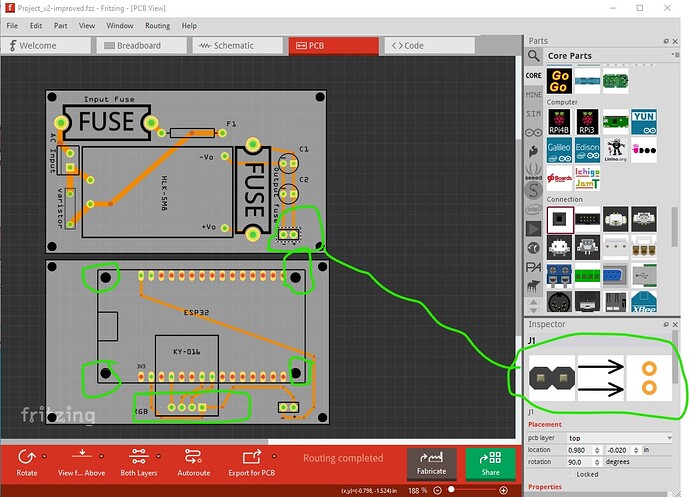
Task: Switch to the Code tab
Action: [x=430, y=46]
